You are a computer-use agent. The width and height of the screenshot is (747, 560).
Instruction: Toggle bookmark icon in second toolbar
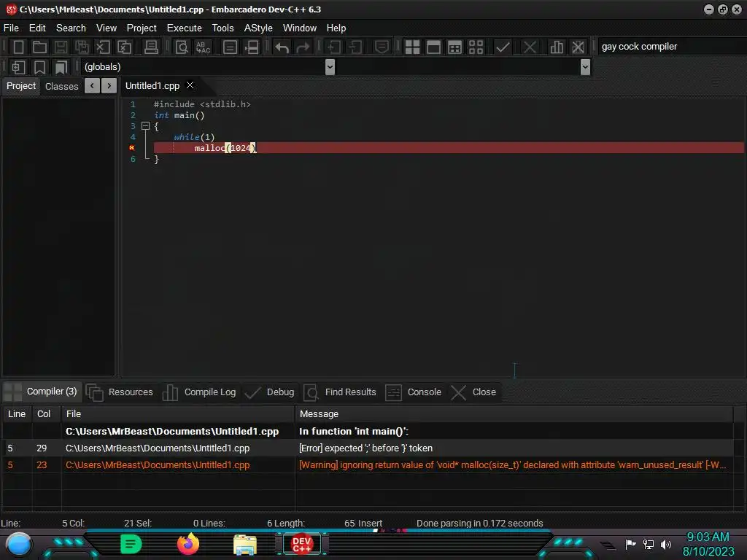click(39, 67)
